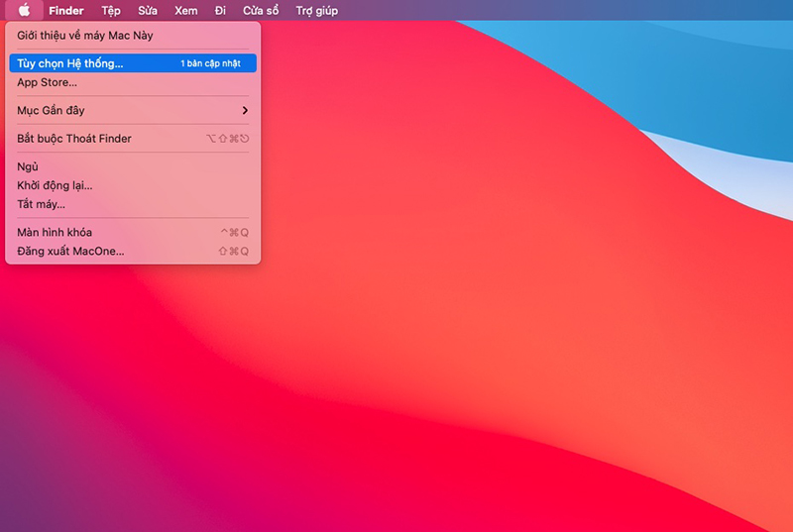793x532 pixels.
Task: Open the Tệp menu
Action: pyautogui.click(x=111, y=11)
